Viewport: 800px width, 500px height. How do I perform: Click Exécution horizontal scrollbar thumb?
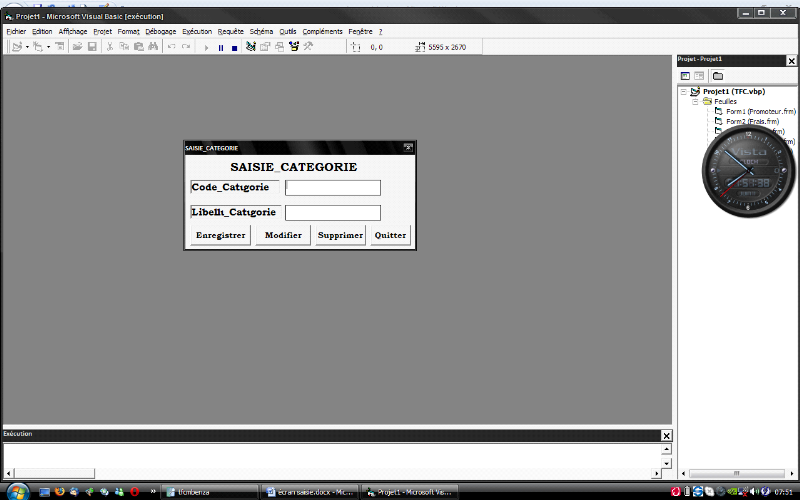point(55,473)
